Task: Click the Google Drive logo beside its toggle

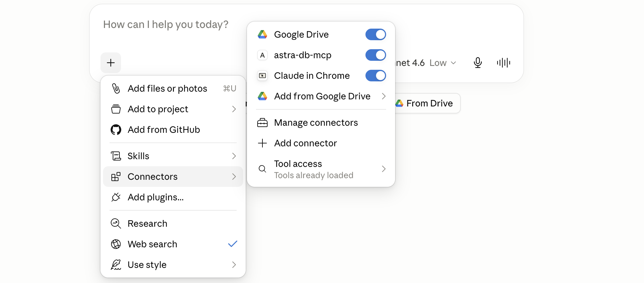Action: coord(262,34)
